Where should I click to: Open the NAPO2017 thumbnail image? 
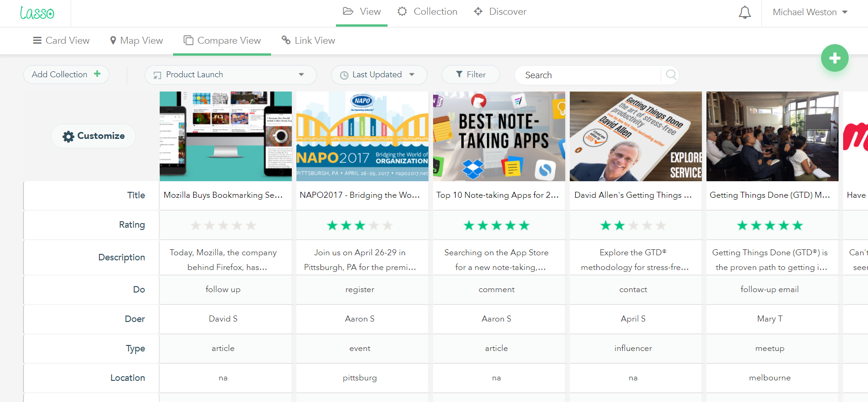tap(362, 136)
